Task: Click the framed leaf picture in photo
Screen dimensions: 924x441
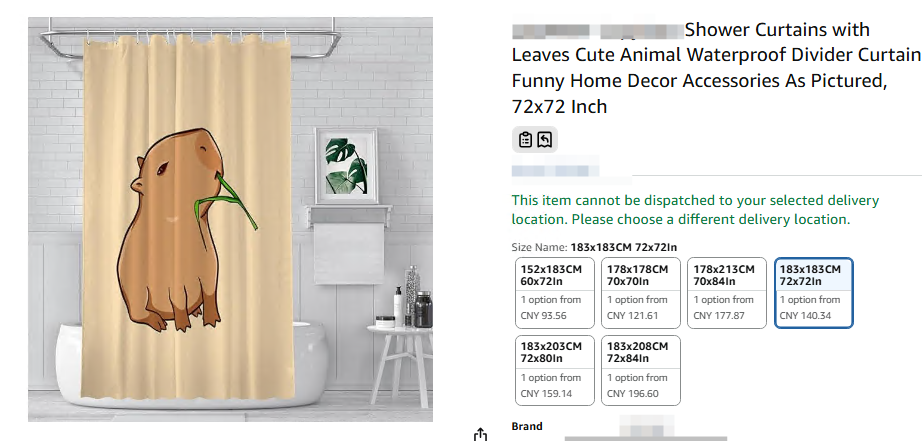Action: coord(346,166)
